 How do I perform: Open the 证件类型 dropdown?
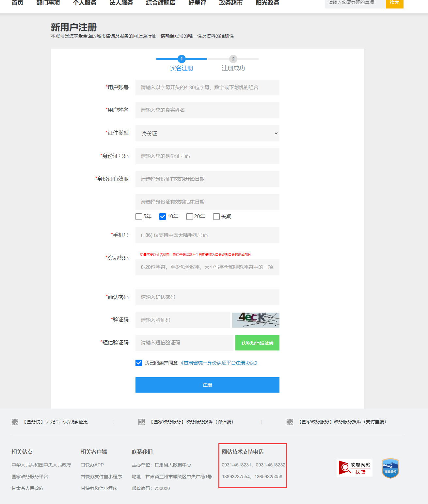[x=207, y=133]
